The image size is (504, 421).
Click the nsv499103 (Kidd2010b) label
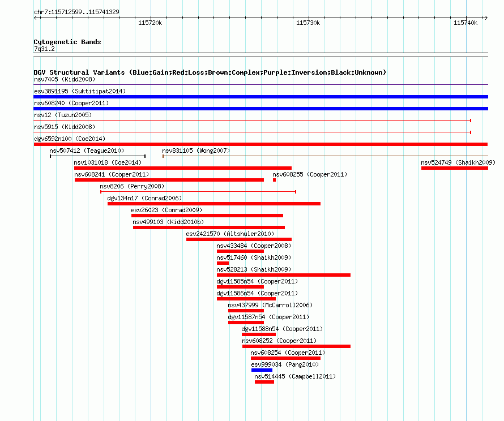(168, 222)
